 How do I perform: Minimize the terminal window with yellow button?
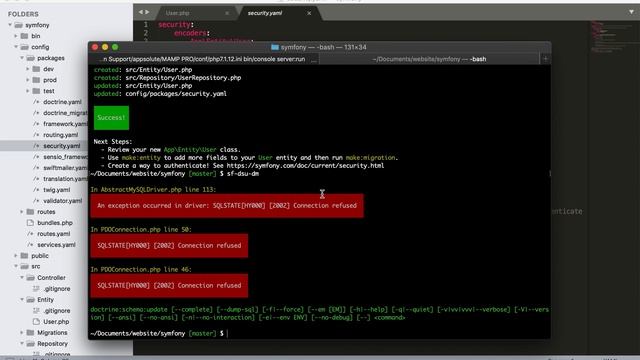(x=105, y=47)
